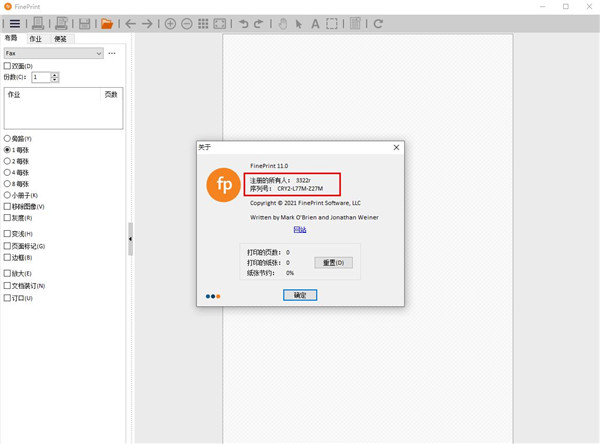Expand the Fax printer dropdown

(54, 53)
